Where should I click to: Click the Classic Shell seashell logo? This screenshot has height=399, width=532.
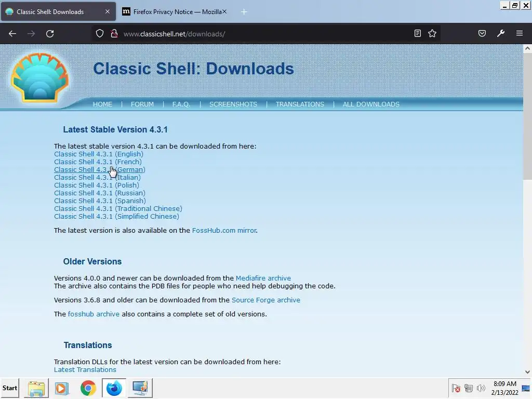click(x=39, y=78)
